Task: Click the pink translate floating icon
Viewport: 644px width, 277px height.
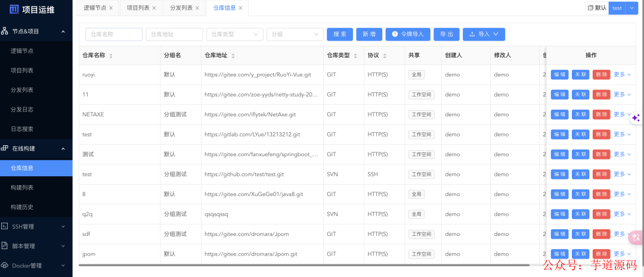Action: [x=636, y=236]
